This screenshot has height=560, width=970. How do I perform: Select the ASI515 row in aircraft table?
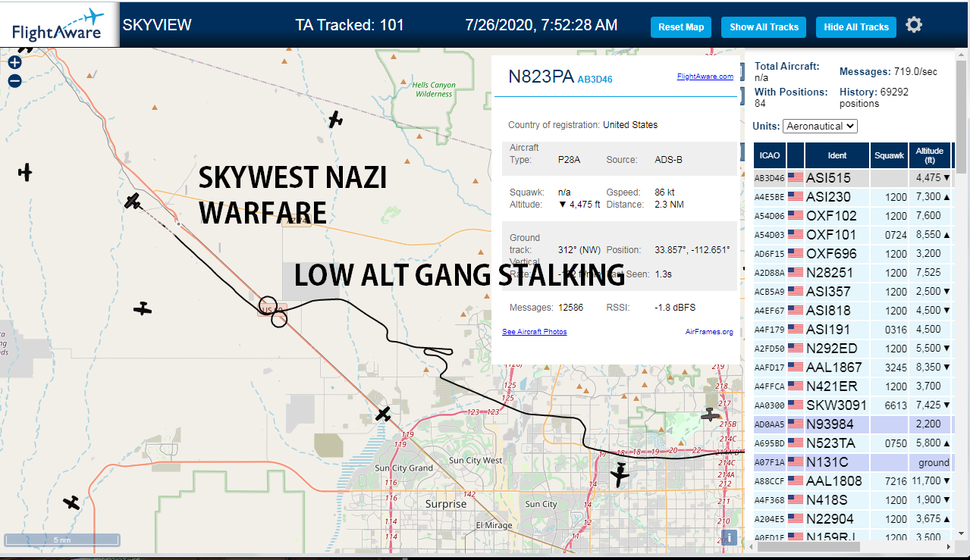852,178
